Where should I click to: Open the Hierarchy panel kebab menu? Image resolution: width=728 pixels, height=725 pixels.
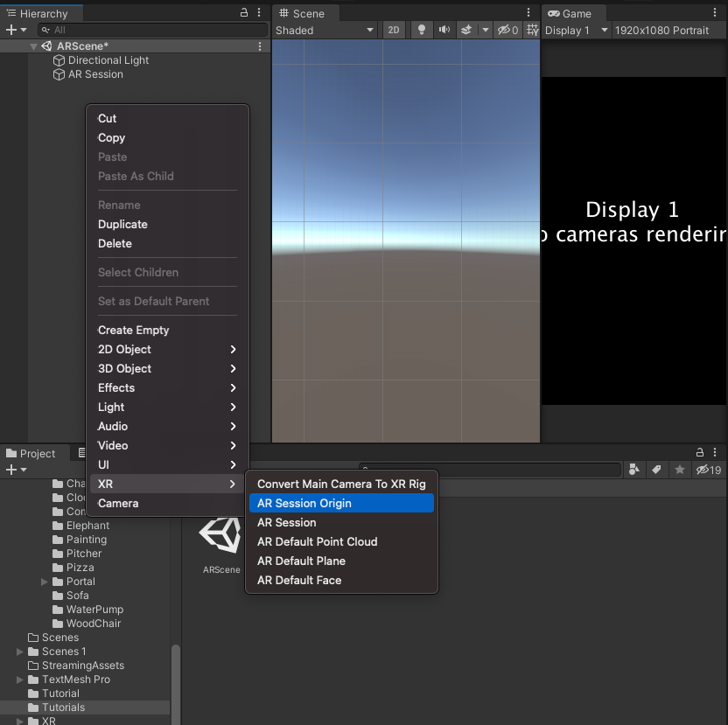point(259,12)
